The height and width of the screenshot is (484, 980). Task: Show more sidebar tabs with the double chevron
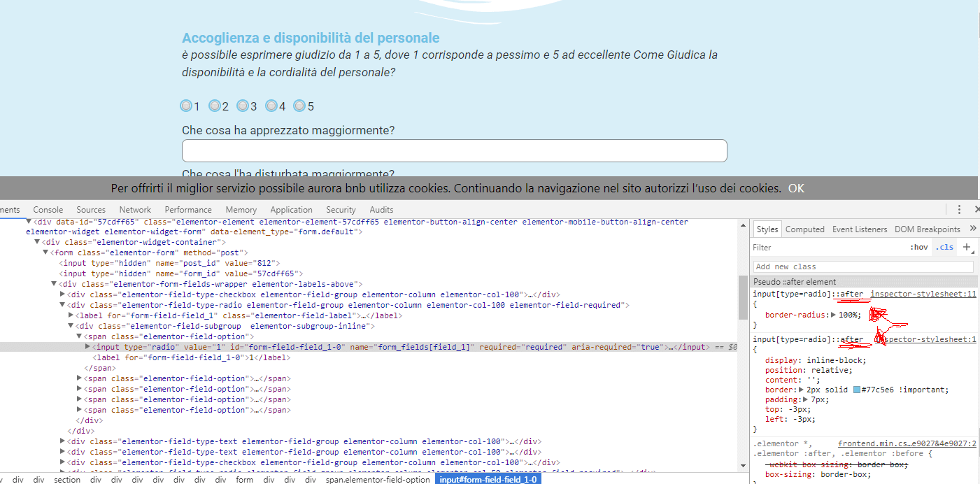tap(973, 229)
